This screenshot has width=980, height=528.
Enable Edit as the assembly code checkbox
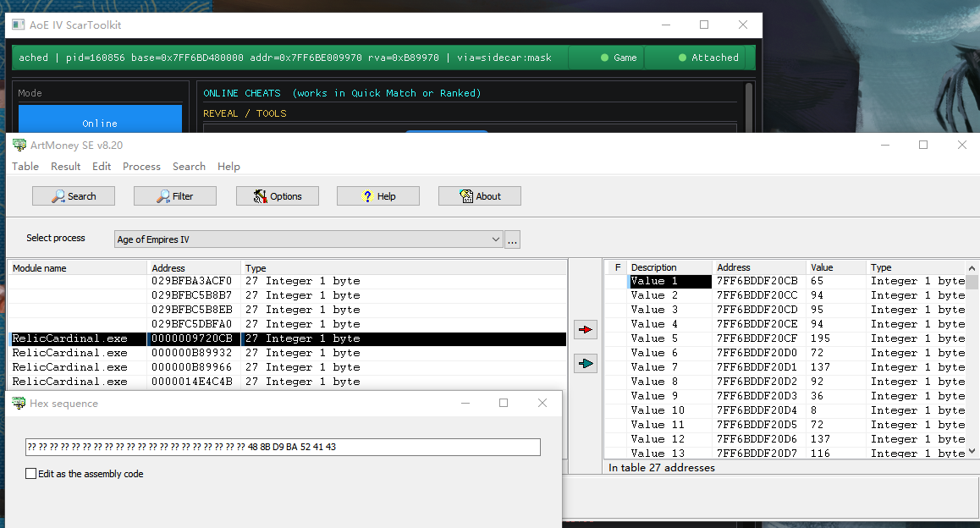[30, 474]
